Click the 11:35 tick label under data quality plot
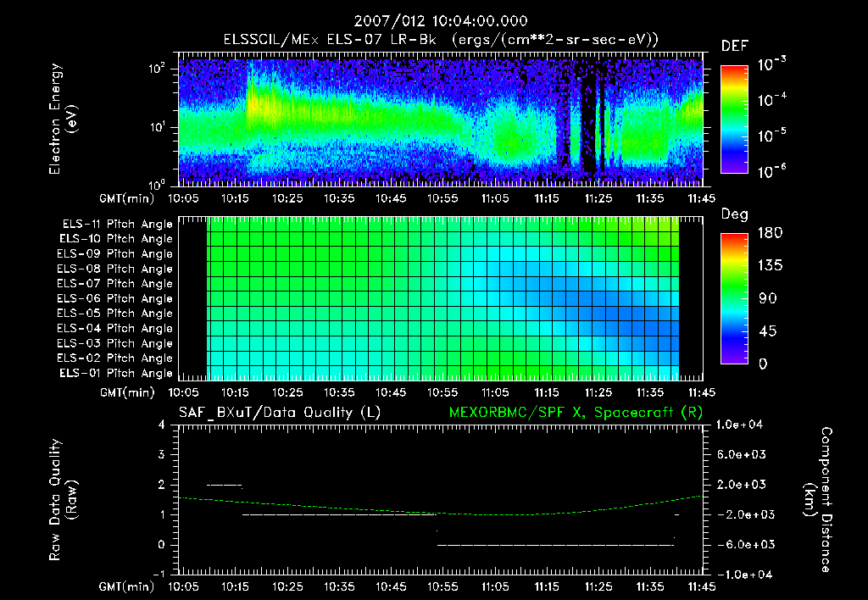Image resolution: width=868 pixels, height=600 pixels. (x=650, y=586)
